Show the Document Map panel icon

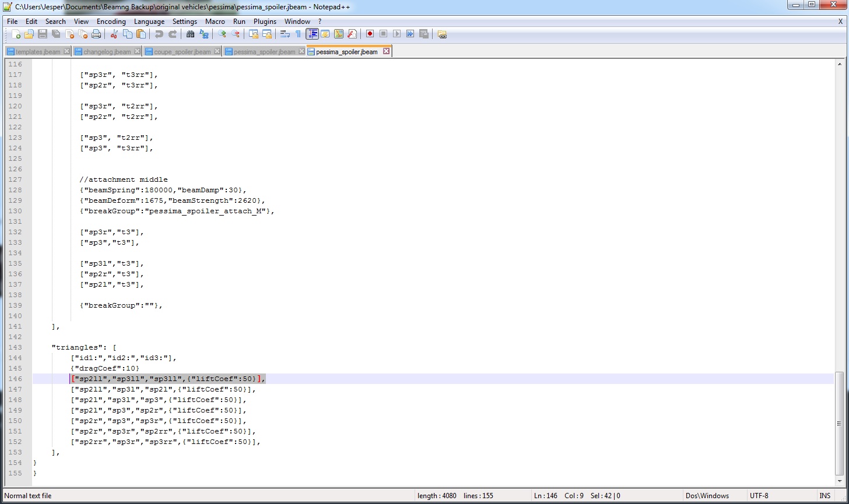[338, 34]
